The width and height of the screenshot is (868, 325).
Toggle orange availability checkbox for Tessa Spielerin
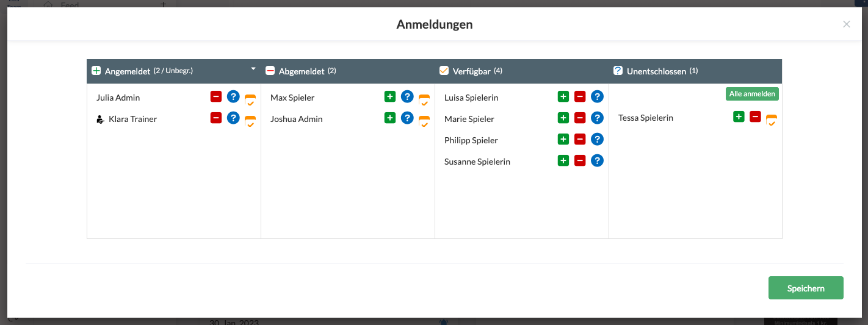pyautogui.click(x=772, y=121)
